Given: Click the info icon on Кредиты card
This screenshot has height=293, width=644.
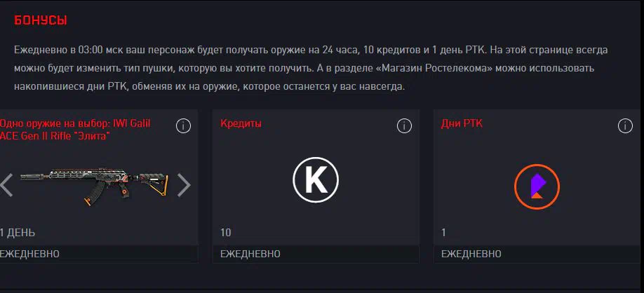Looking at the screenshot, I should [x=404, y=126].
